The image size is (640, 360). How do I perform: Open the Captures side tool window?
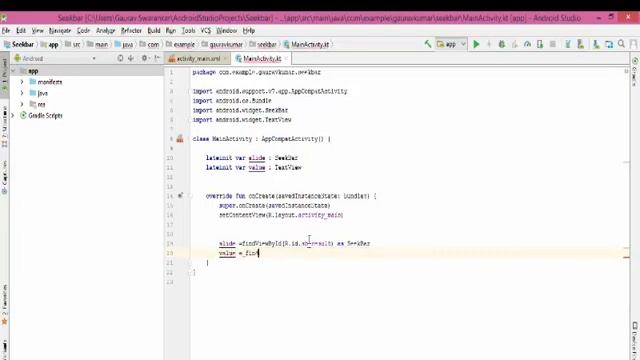coord(4,178)
